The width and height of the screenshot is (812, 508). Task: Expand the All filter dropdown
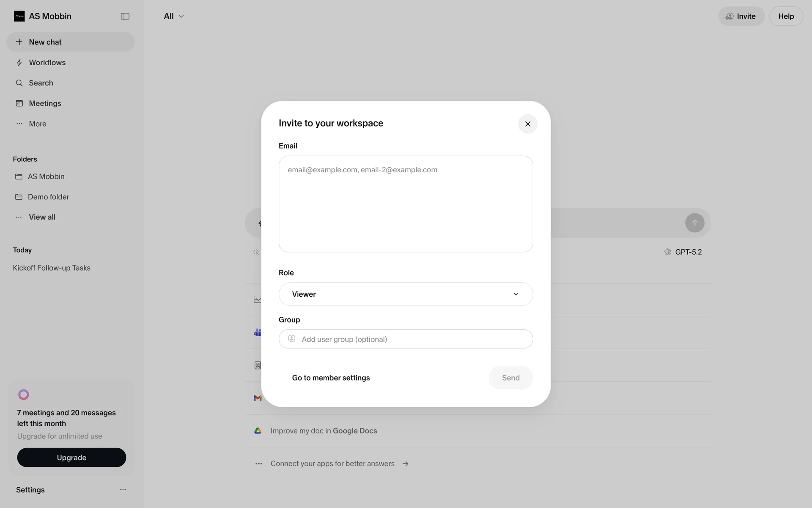click(x=174, y=16)
